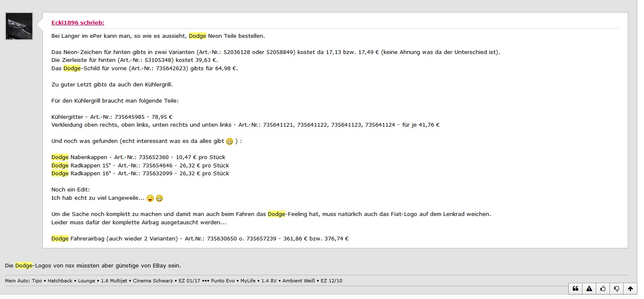Report post using warning triangle icon
The width and height of the screenshot is (644, 299).
(x=589, y=289)
